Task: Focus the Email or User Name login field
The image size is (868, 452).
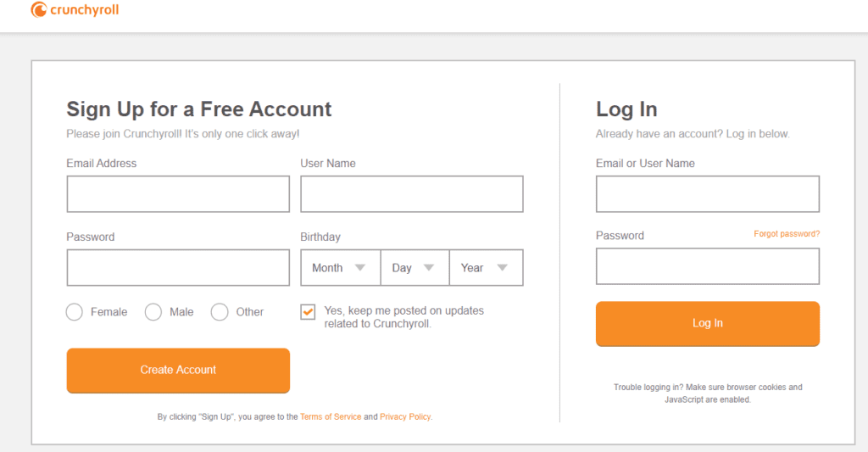Action: [708, 194]
